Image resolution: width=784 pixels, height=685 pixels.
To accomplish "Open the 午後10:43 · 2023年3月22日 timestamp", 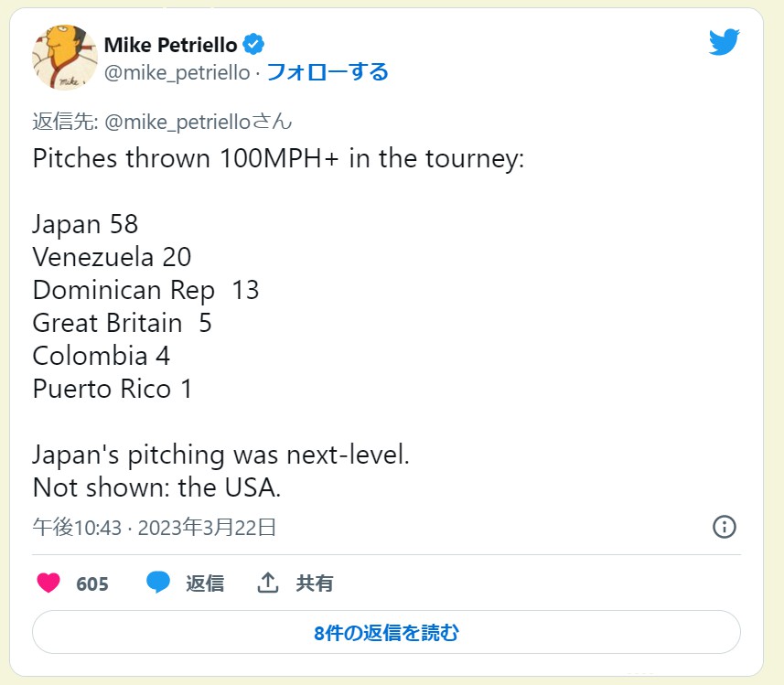I will 155,527.
